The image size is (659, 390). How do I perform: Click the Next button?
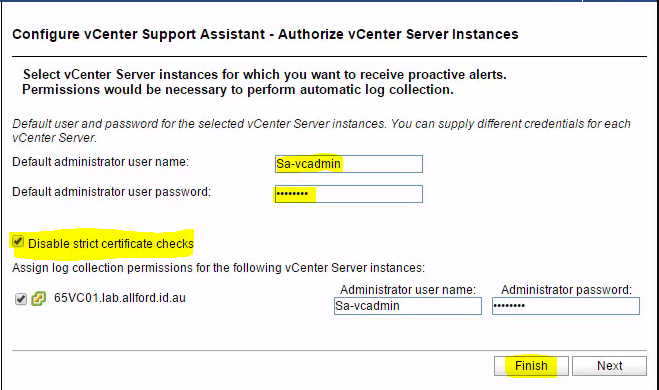(609, 366)
